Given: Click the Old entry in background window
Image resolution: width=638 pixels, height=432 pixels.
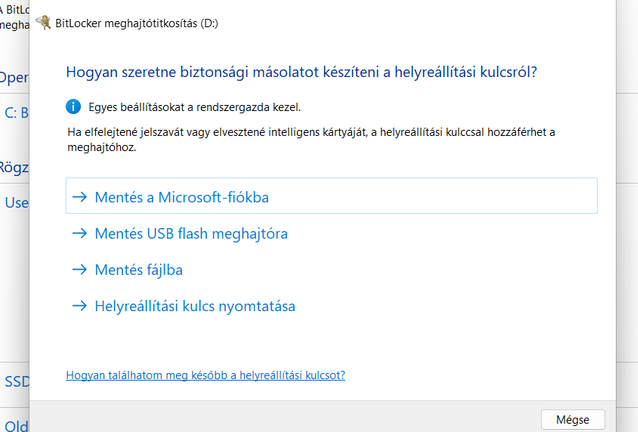Looking at the screenshot, I should (x=14, y=423).
